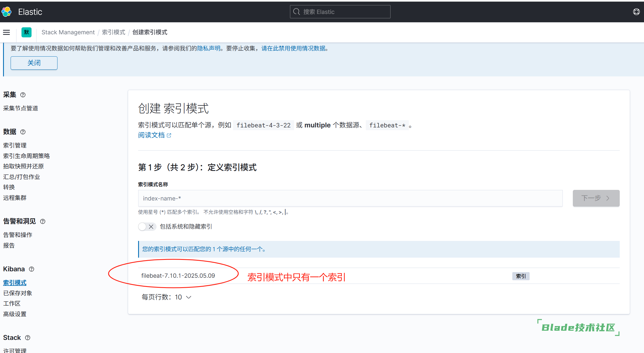Click the filebeat-* code example
644x353 pixels.
tap(387, 125)
